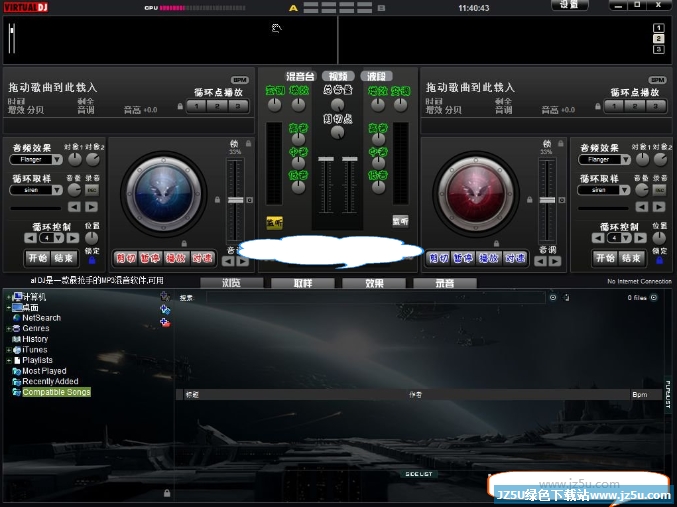This screenshot has width=677, height=507.
Task: Click the red 播放 button on left deck
Action: (x=176, y=258)
